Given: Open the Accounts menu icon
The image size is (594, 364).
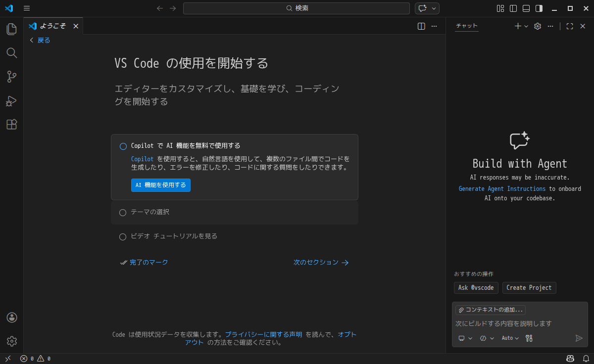Looking at the screenshot, I should pos(12,318).
